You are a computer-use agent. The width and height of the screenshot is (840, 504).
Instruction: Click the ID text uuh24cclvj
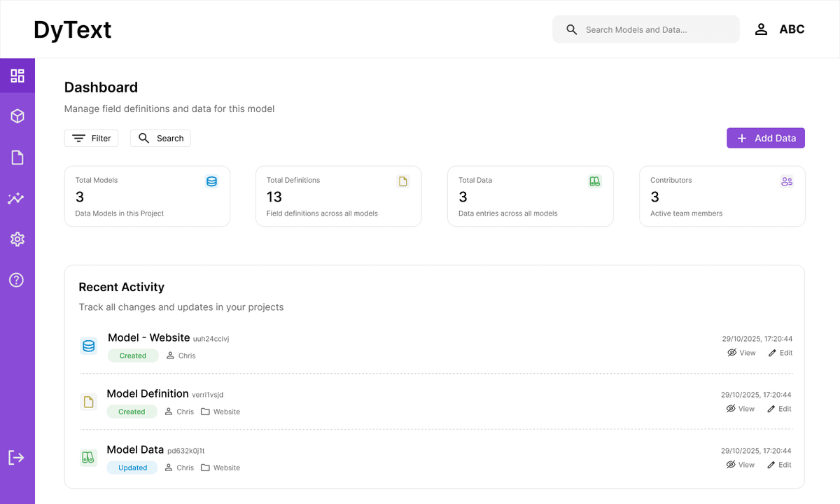[211, 339]
